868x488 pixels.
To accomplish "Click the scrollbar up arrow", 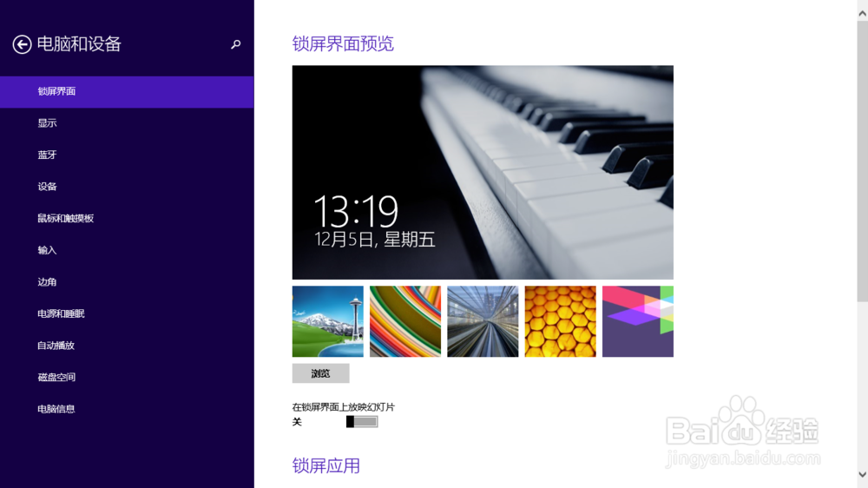I will (863, 14).
